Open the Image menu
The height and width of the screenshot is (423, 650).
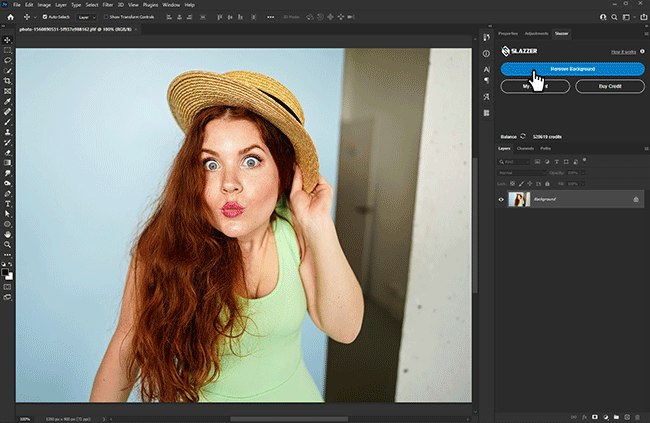click(x=44, y=5)
